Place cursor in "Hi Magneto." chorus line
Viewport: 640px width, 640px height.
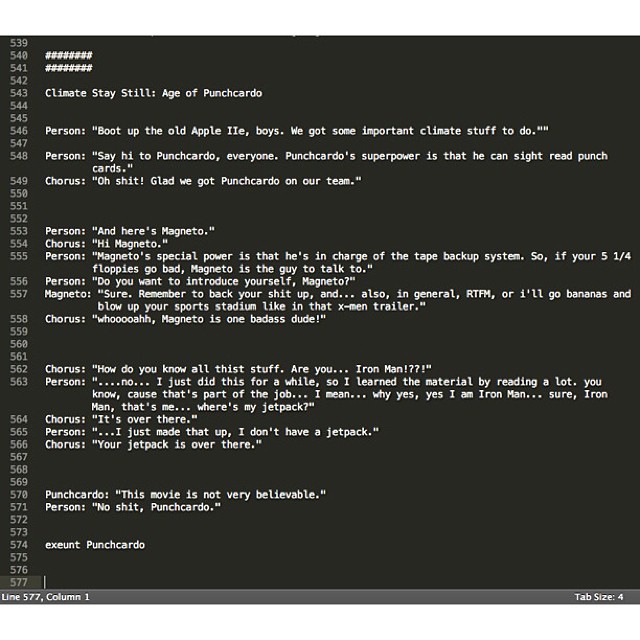pyautogui.click(x=130, y=244)
